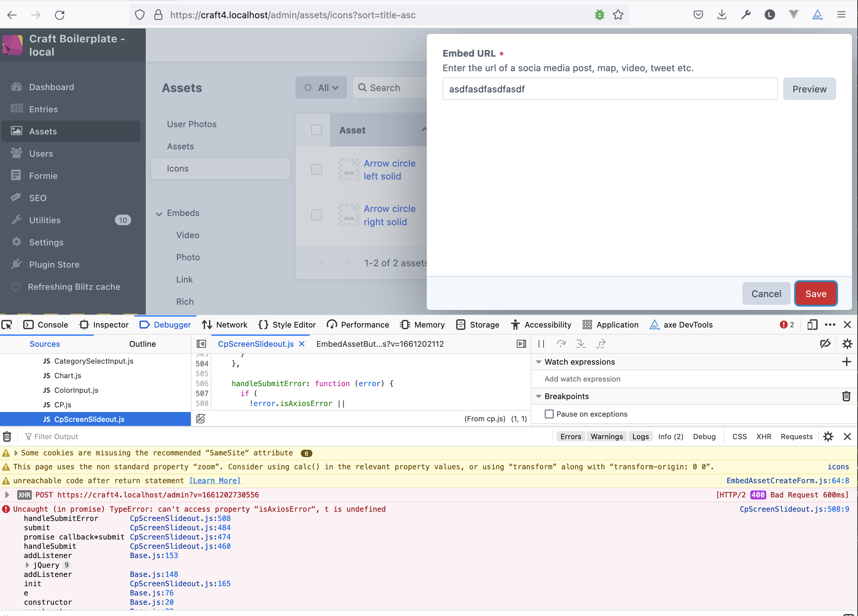Check the Arrow circle left solid row
The width and height of the screenshot is (858, 616).
(317, 170)
